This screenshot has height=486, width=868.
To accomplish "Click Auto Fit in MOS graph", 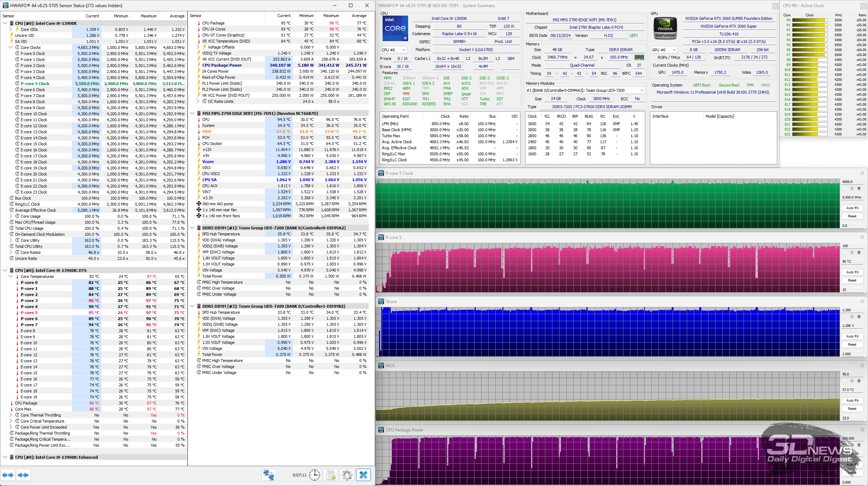I will coord(852,401).
